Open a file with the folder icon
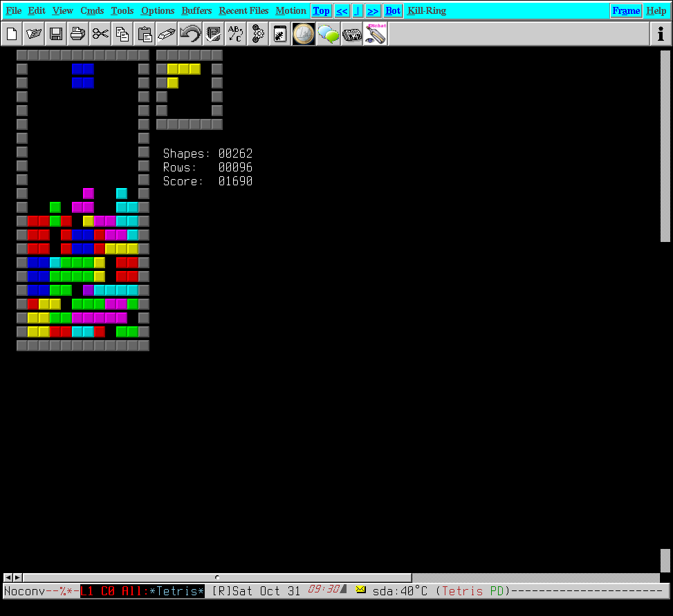 [x=34, y=34]
